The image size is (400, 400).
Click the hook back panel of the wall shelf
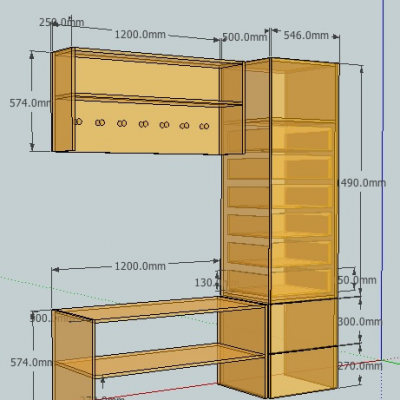click(147, 127)
